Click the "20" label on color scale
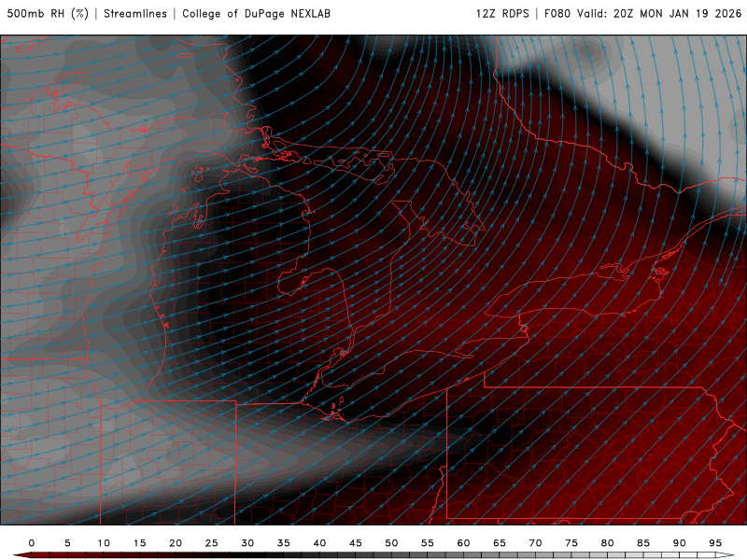This screenshot has height=560, width=747. tap(176, 543)
